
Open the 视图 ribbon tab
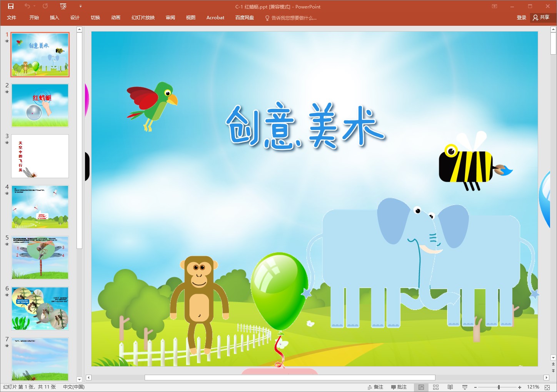[x=191, y=18]
